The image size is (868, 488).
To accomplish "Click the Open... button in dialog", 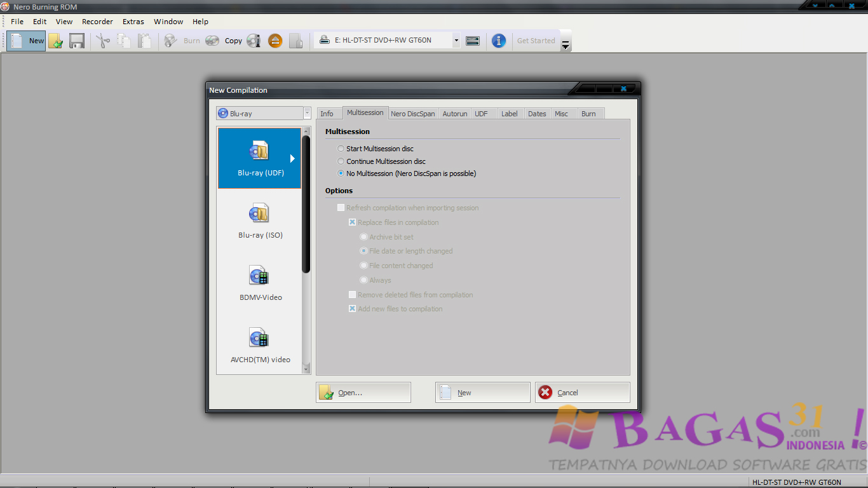I will [363, 393].
